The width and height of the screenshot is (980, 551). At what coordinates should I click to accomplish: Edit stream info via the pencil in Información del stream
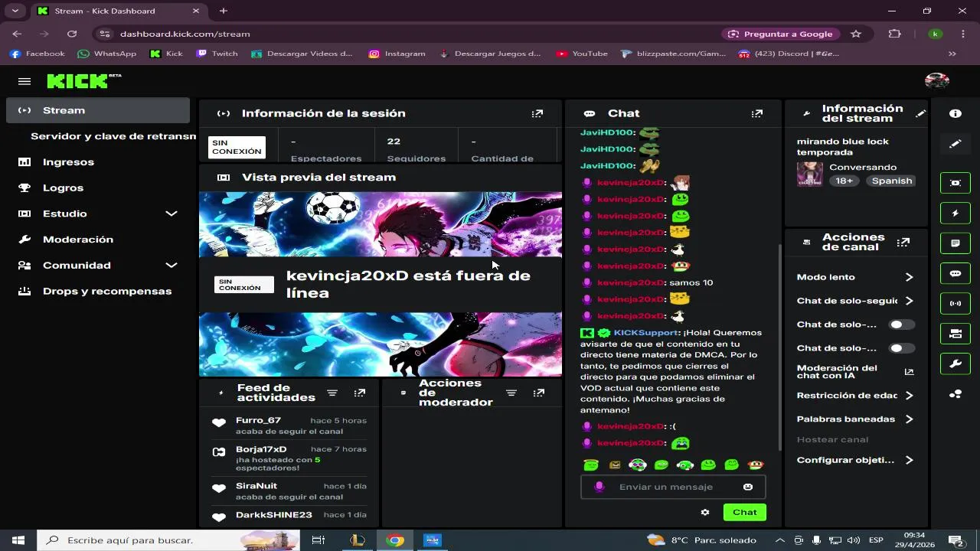[x=921, y=113]
